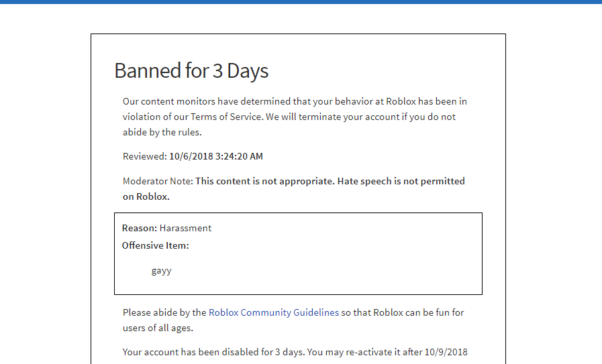602x364 pixels.
Task: Click the 'Please abide by the' text
Action: click(164, 312)
